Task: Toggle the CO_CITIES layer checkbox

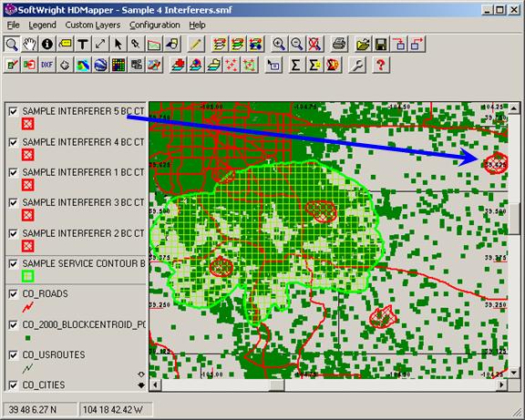Action: click(x=13, y=385)
